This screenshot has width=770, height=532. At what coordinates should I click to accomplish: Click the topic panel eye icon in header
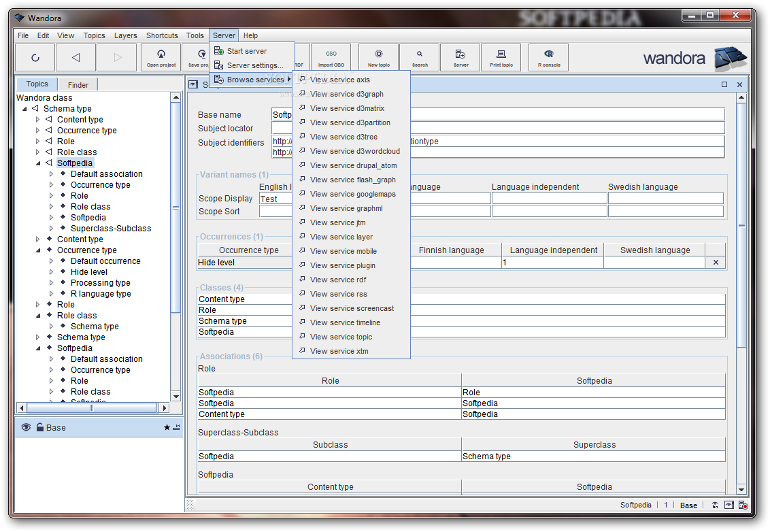click(x=193, y=84)
